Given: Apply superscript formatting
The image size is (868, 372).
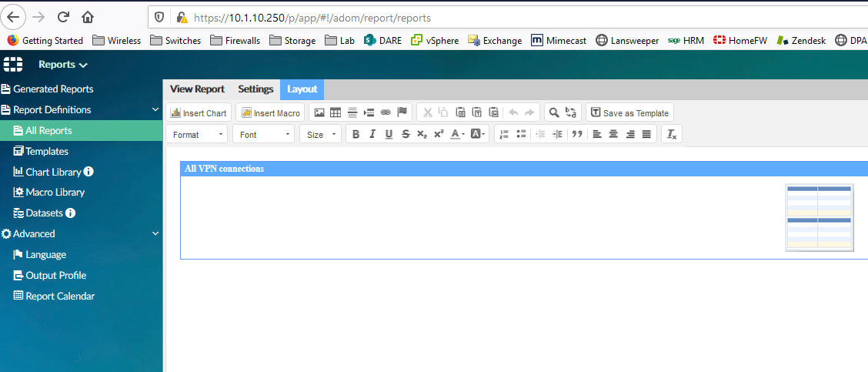Looking at the screenshot, I should click(439, 134).
